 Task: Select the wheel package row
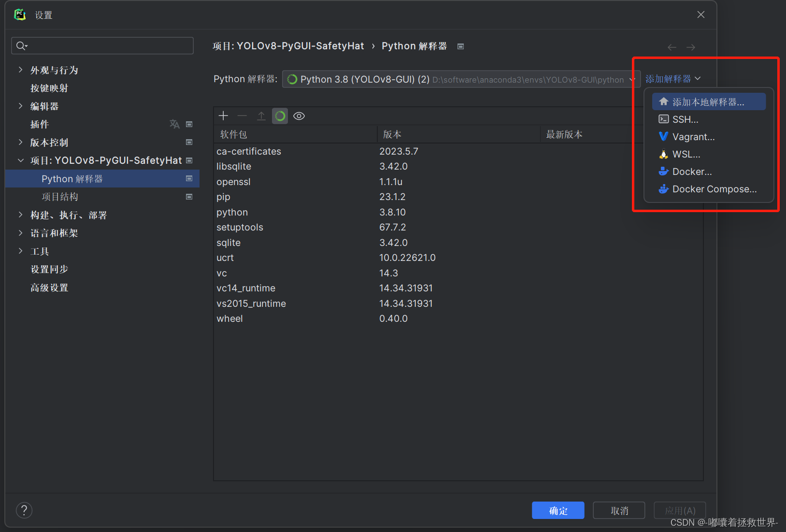[x=458, y=318]
